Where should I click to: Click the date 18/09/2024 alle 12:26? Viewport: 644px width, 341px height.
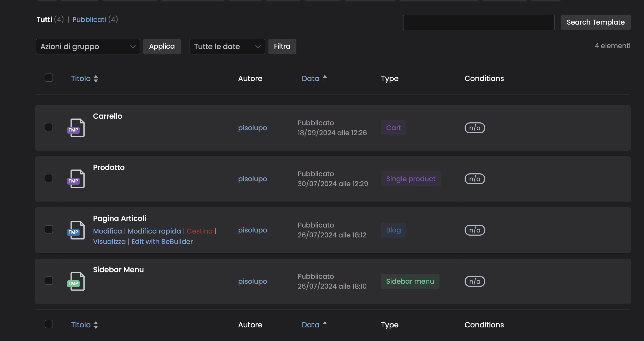332,133
